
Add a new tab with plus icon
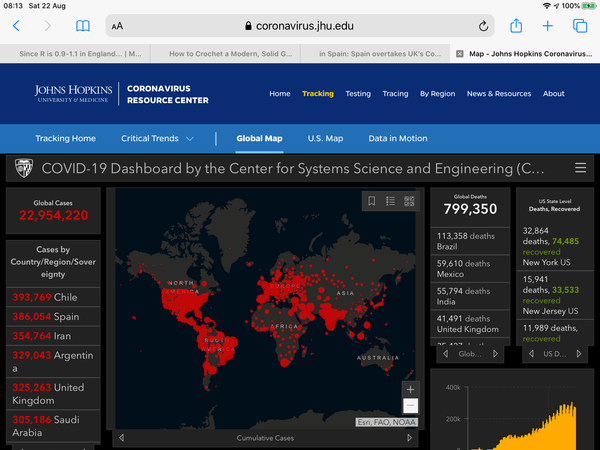pos(548,26)
